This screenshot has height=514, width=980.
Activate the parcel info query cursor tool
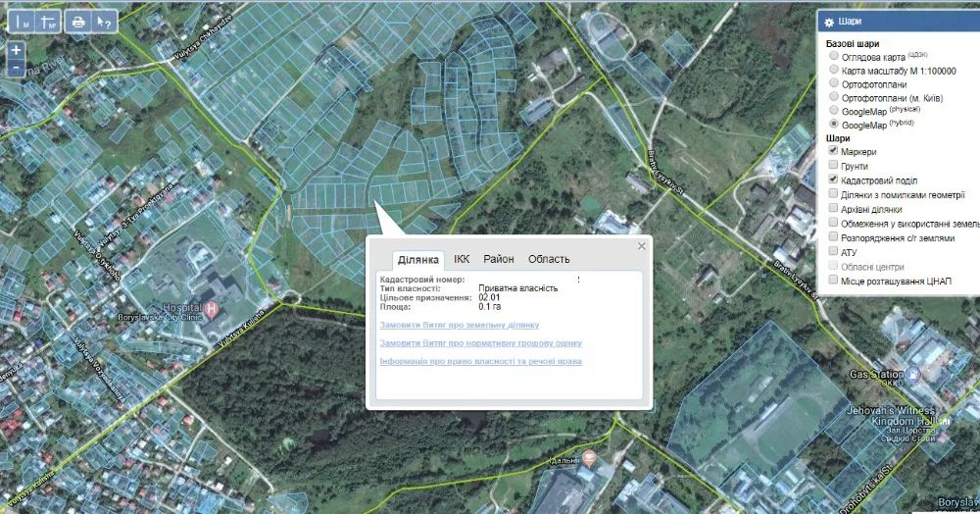[103, 21]
